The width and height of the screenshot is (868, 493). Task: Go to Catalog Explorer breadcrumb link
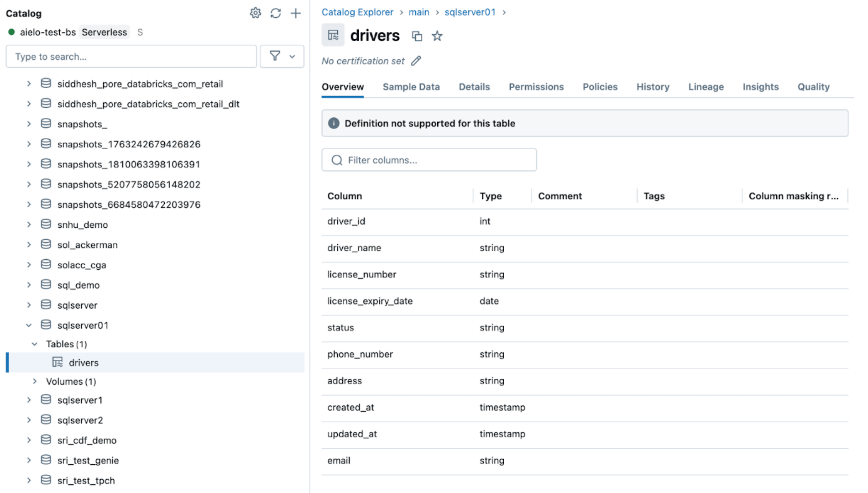[x=357, y=12]
